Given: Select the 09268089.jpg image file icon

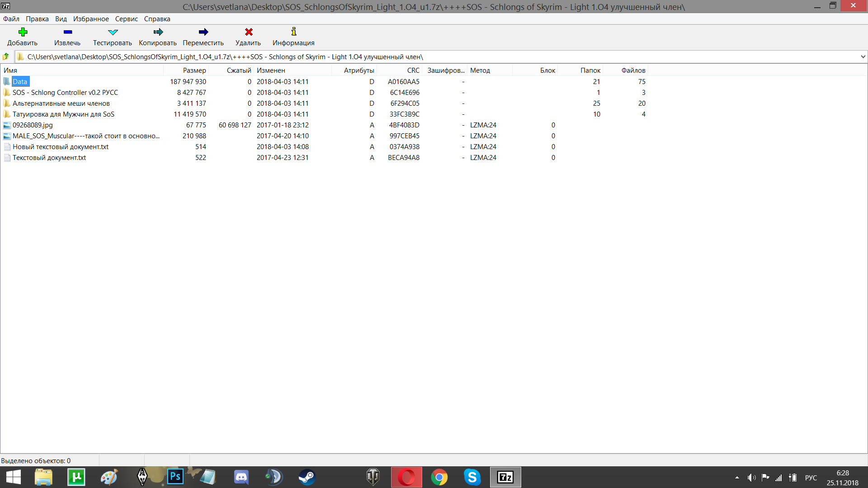Looking at the screenshot, I should [7, 125].
